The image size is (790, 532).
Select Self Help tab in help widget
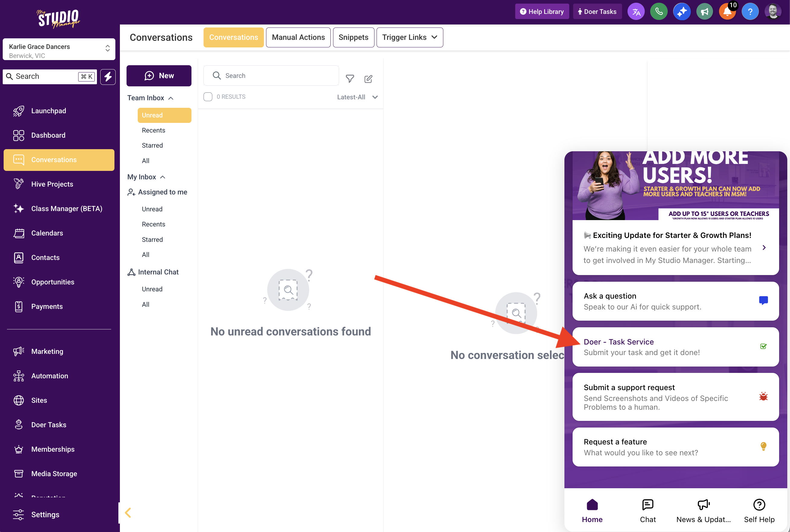pos(759,511)
